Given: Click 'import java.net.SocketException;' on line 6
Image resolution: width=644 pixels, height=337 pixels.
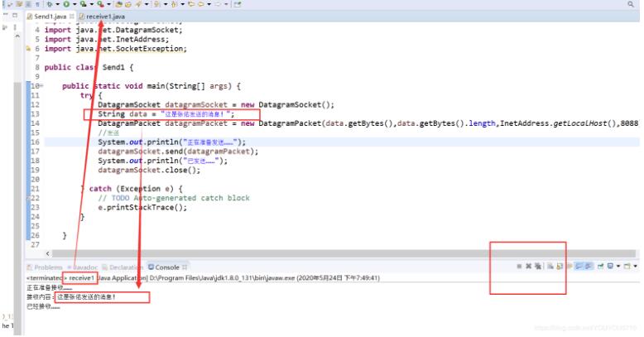Looking at the screenshot, I should pos(115,49).
